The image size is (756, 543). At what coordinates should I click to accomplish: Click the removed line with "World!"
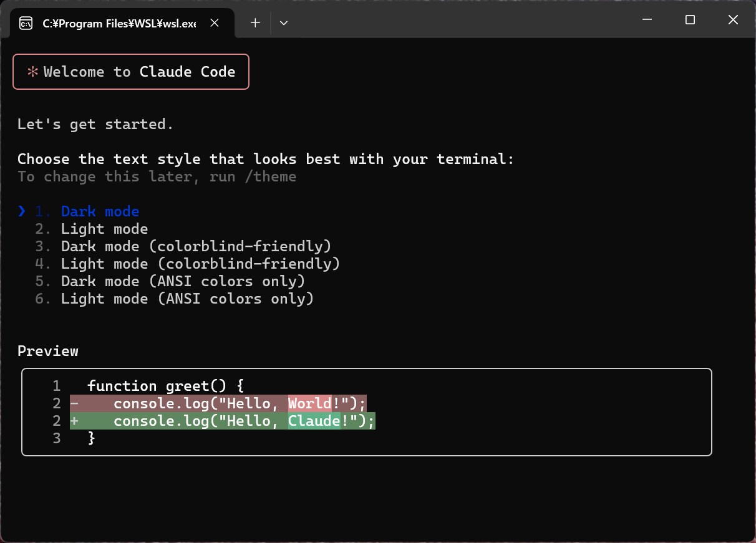click(x=218, y=403)
